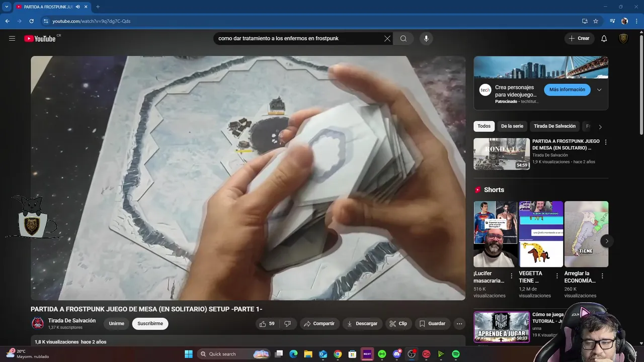Open the Lucifer masacraría short thumbnail
This screenshot has width=644, height=362.
tap(496, 234)
